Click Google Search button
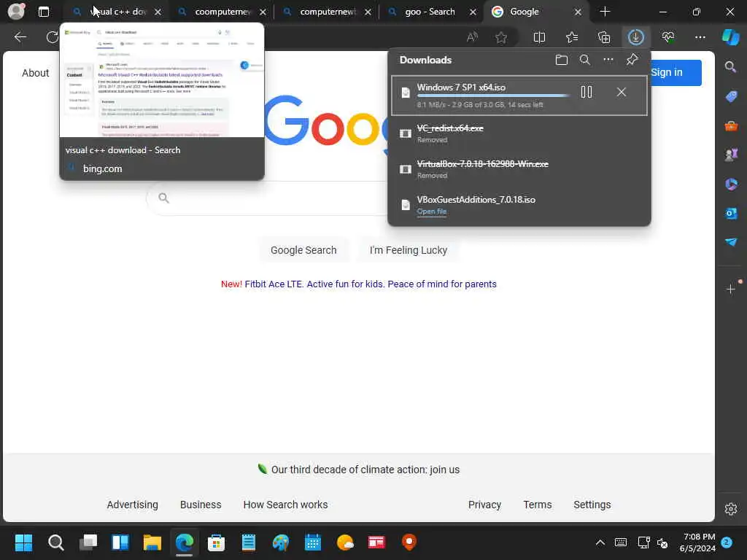The width and height of the screenshot is (747, 560). 303,250
